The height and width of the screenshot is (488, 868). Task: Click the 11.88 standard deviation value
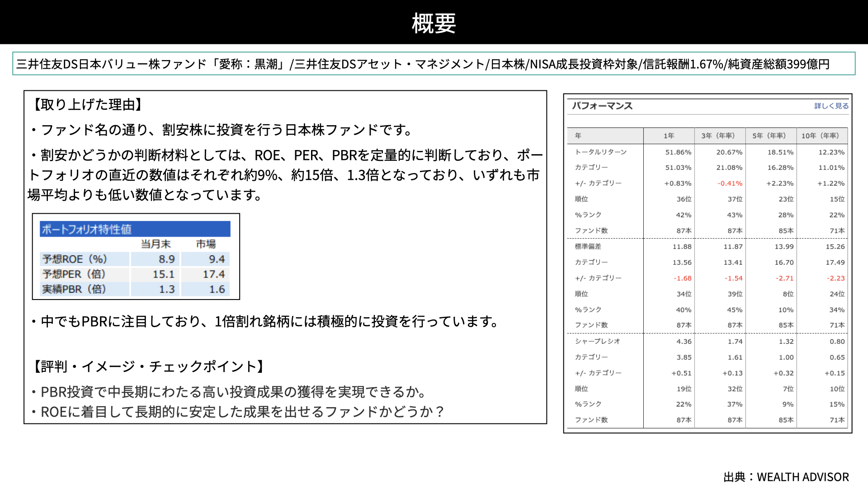(x=682, y=247)
